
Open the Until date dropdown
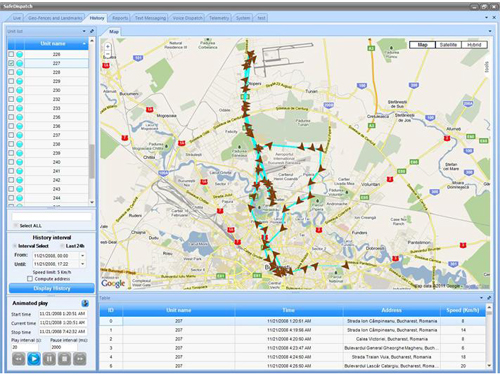(82, 264)
